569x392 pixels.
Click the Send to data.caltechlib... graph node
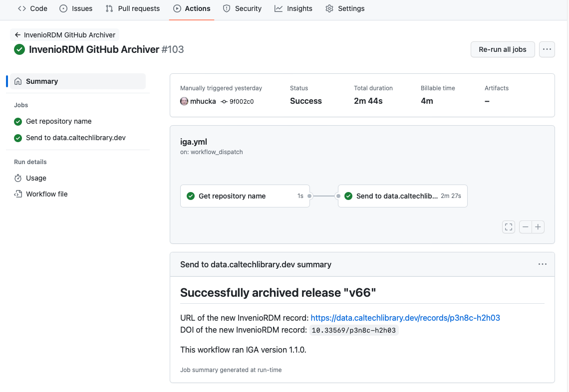pos(402,196)
